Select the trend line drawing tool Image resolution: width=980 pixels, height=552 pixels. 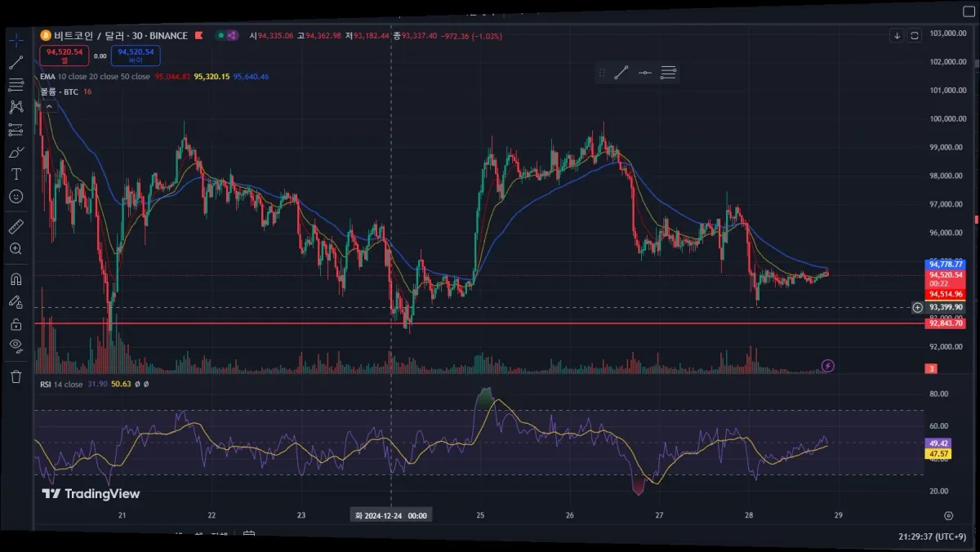(x=16, y=62)
